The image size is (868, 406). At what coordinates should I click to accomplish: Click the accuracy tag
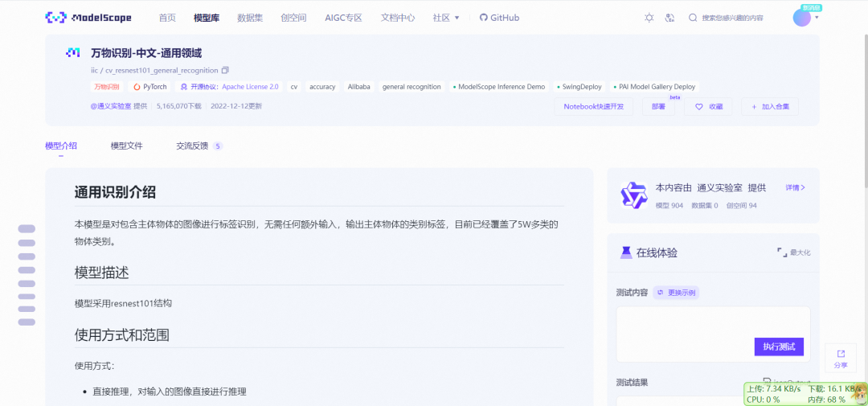[322, 87]
